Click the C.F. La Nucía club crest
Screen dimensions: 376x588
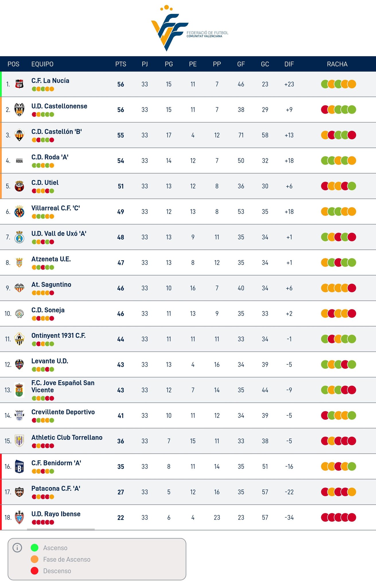pyautogui.click(x=19, y=84)
